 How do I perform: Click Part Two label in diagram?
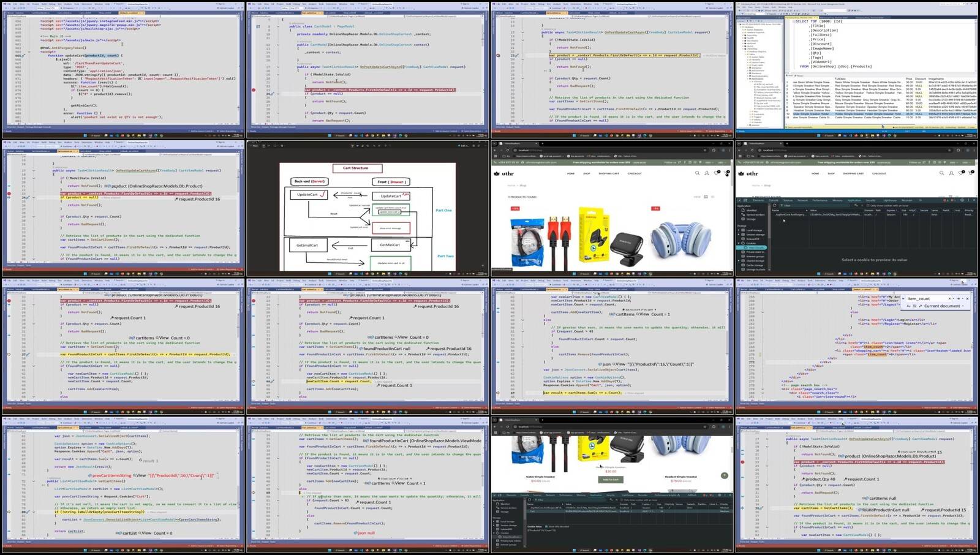coord(445,256)
